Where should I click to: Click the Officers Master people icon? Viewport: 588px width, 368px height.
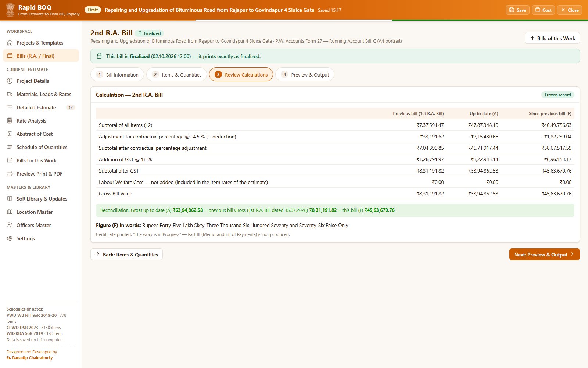pyautogui.click(x=10, y=225)
